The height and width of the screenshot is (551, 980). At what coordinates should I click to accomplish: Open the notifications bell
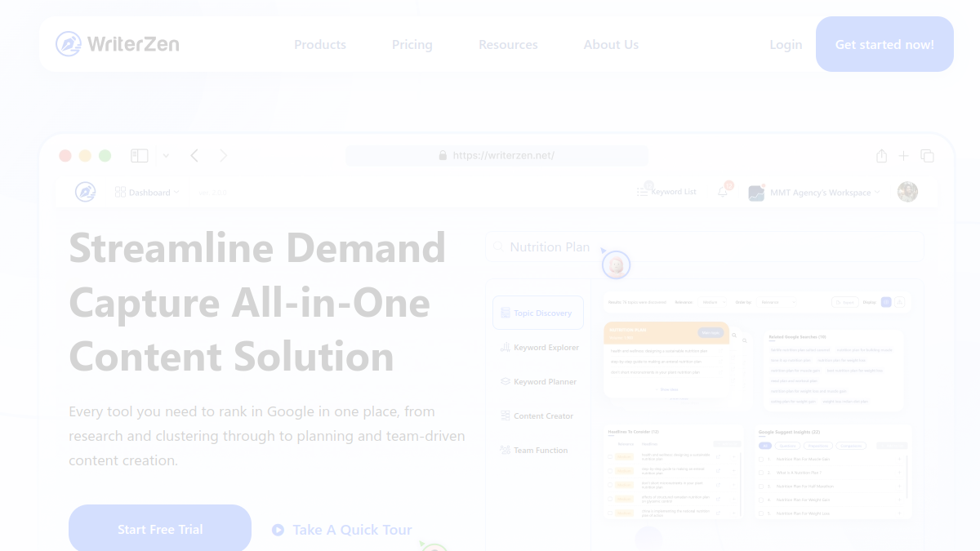click(723, 192)
